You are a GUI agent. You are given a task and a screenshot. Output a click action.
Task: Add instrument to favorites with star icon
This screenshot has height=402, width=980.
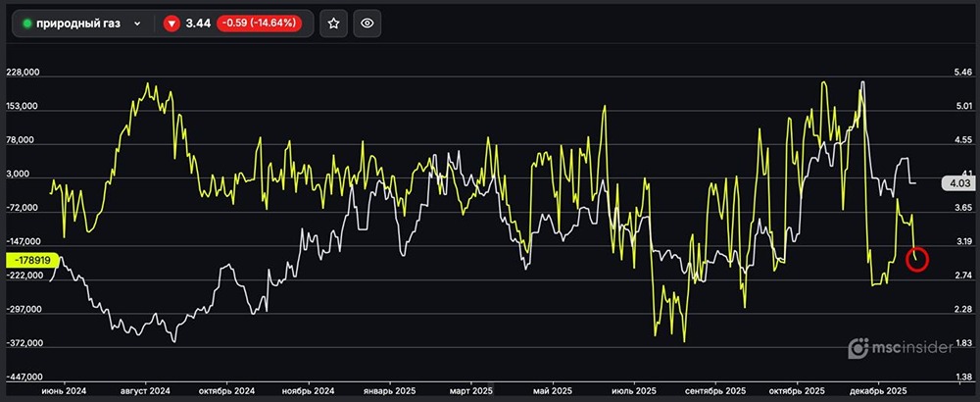[x=334, y=24]
